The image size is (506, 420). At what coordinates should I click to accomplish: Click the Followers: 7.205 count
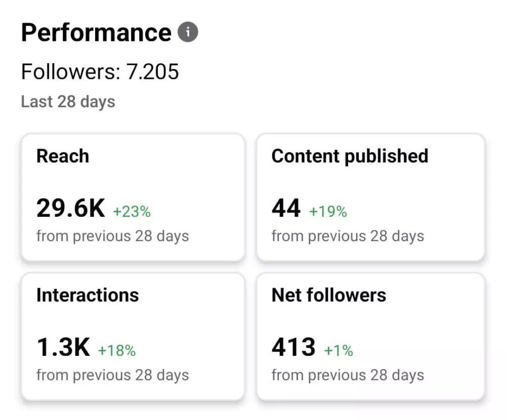tap(100, 72)
